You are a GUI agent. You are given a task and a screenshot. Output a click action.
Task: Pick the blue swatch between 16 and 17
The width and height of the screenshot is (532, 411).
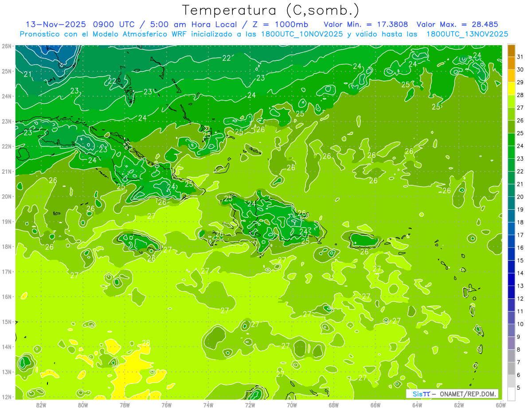point(511,241)
